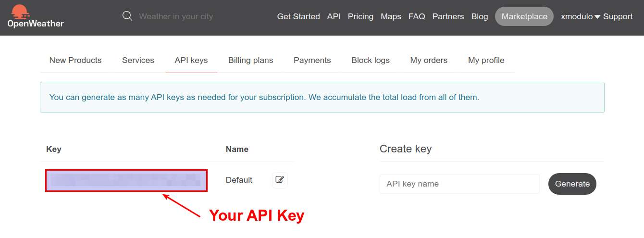This screenshot has width=644, height=238.
Task: Open the Pricing page link
Action: point(360,16)
